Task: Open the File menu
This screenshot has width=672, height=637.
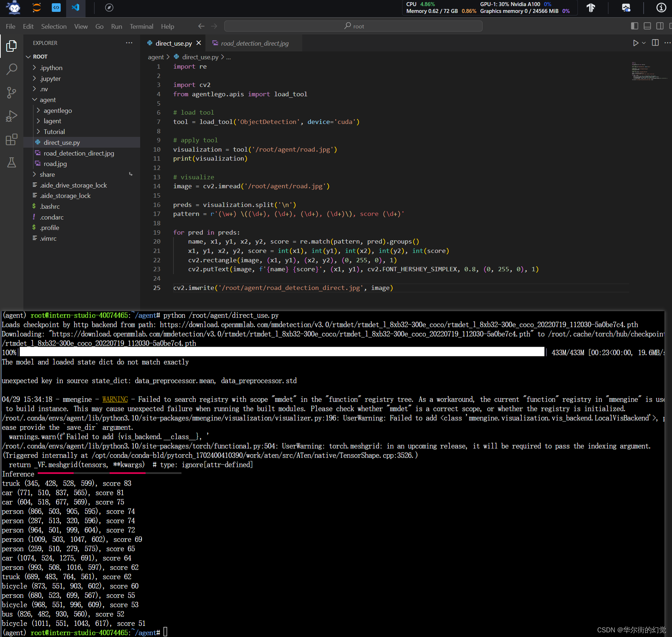Action: click(10, 26)
